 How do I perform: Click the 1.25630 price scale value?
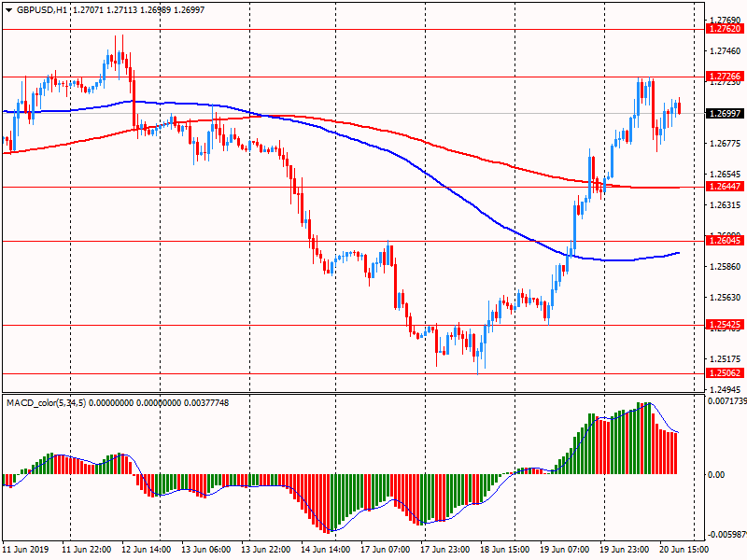tap(726, 298)
